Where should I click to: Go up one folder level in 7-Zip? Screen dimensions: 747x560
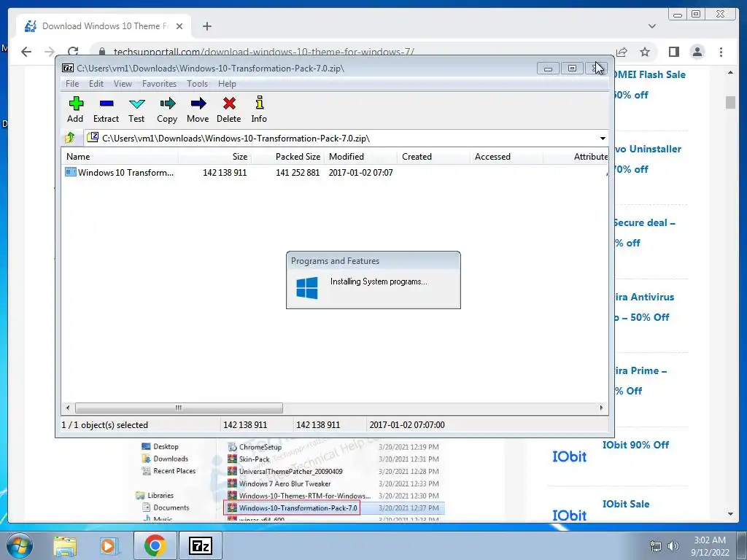coord(70,138)
